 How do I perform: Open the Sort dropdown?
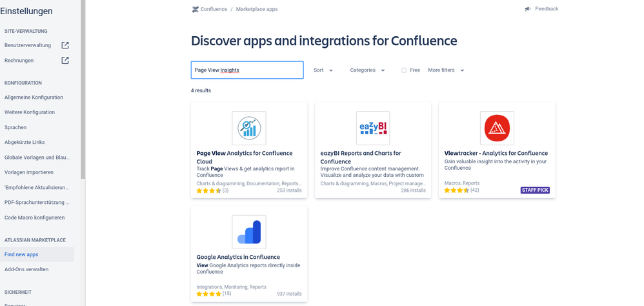click(323, 70)
